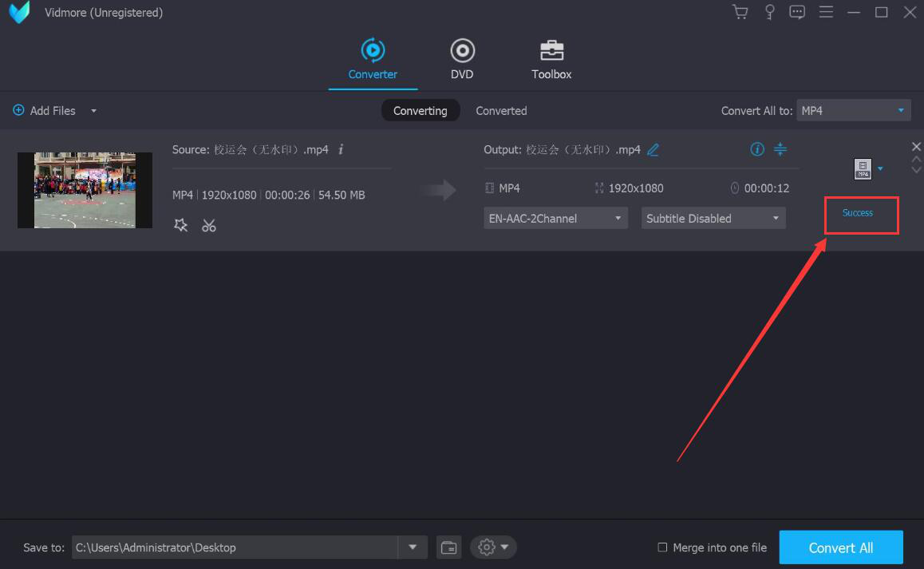
Task: Click the compress video settings icon
Action: (x=780, y=149)
